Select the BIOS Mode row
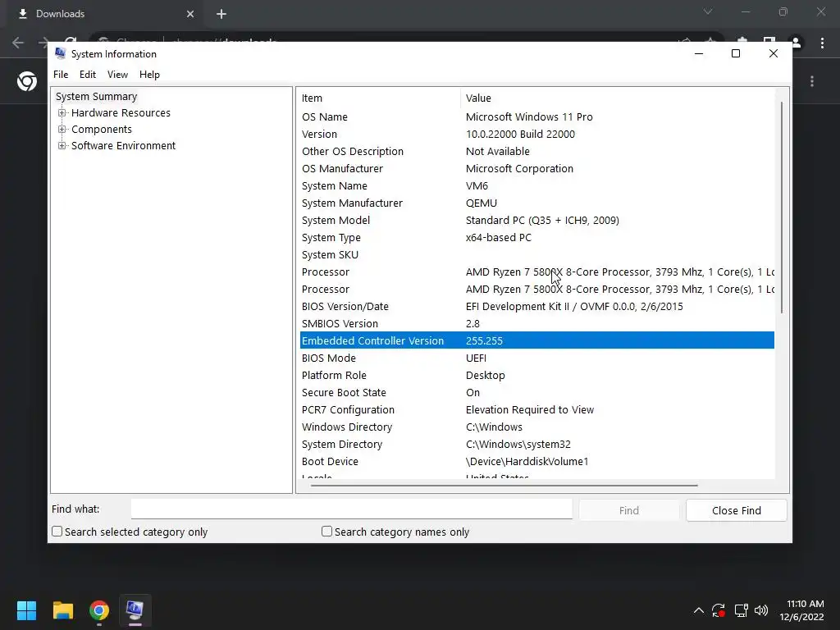Screen dimensions: 840x630 click(x=536, y=358)
